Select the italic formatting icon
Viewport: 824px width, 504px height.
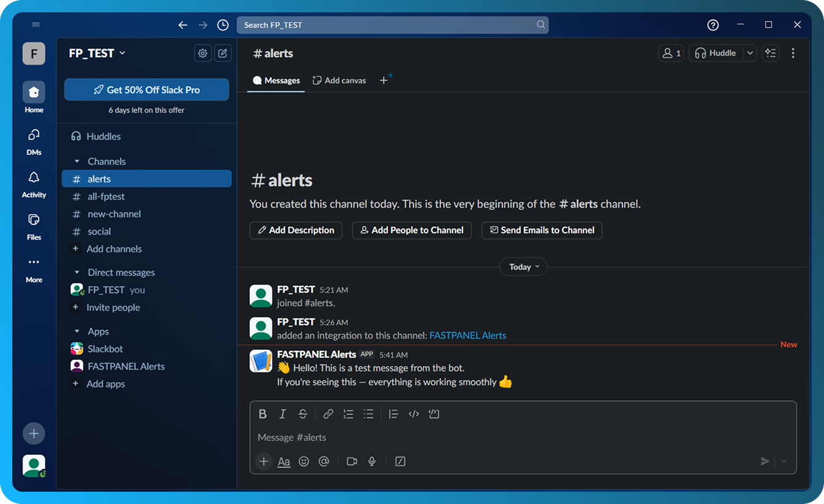pos(282,413)
